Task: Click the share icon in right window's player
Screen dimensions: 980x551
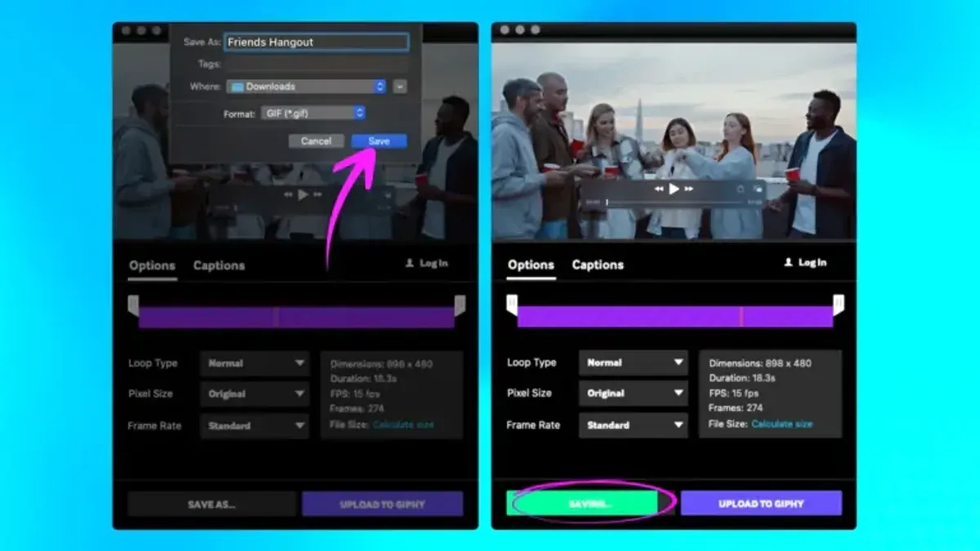Action: 740,189
